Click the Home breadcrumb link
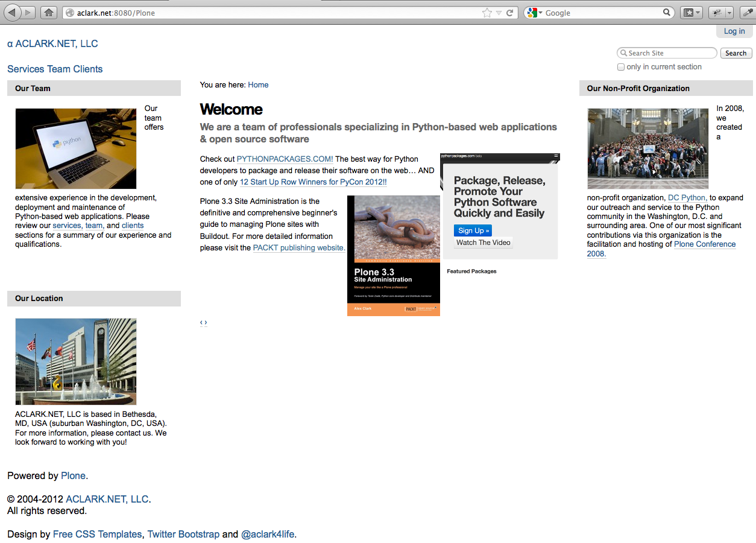Viewport: 756px width, 543px height. (258, 84)
